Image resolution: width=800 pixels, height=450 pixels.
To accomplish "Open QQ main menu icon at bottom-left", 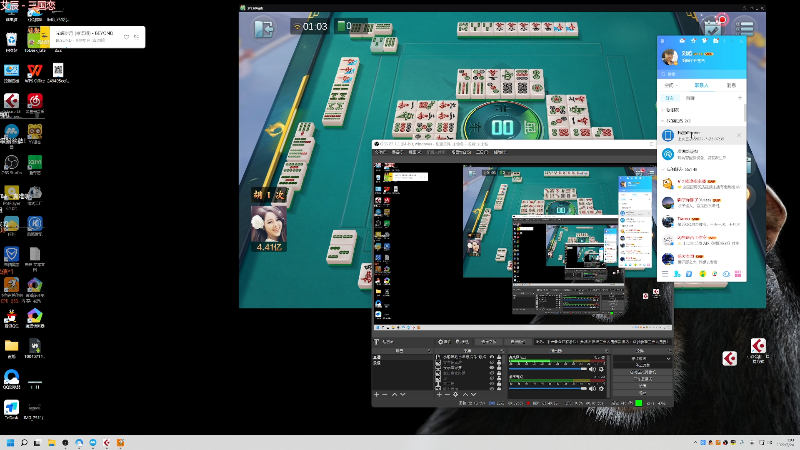I will pyautogui.click(x=665, y=274).
